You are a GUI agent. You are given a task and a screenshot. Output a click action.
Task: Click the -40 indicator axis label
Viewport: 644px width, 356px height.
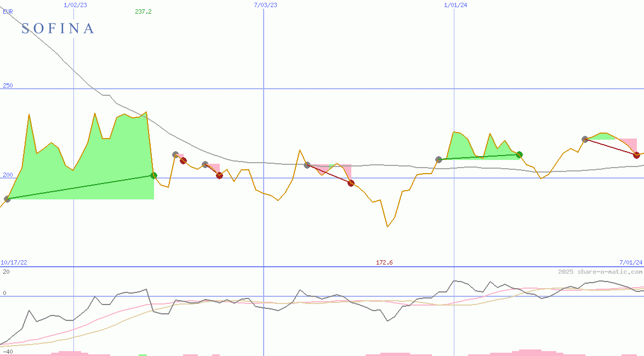(x=8, y=352)
